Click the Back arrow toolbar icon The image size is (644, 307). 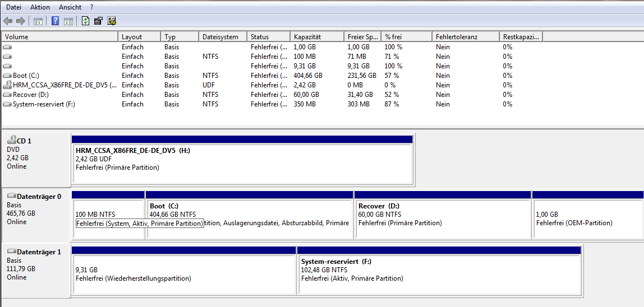click(x=8, y=21)
